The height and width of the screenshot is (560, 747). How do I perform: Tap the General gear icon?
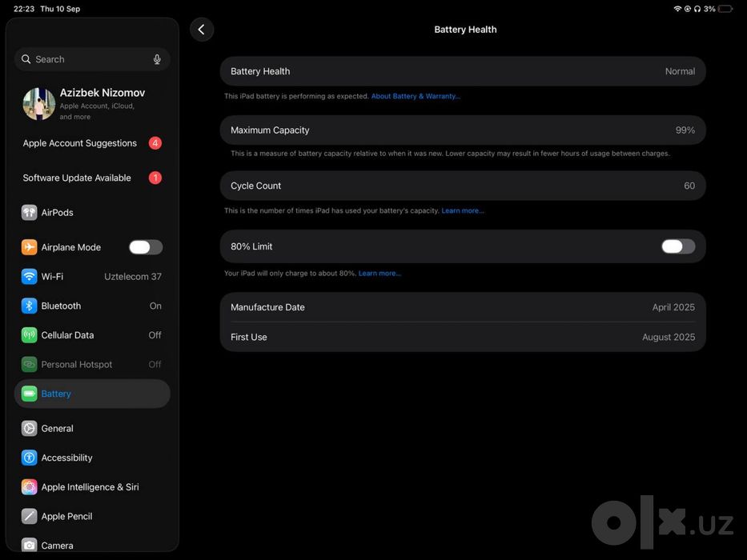[x=29, y=428]
